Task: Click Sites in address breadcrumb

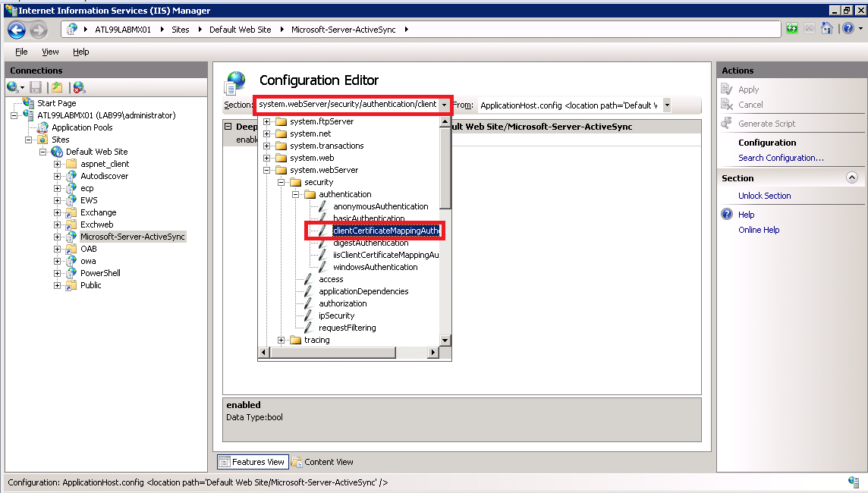Action: coord(181,30)
